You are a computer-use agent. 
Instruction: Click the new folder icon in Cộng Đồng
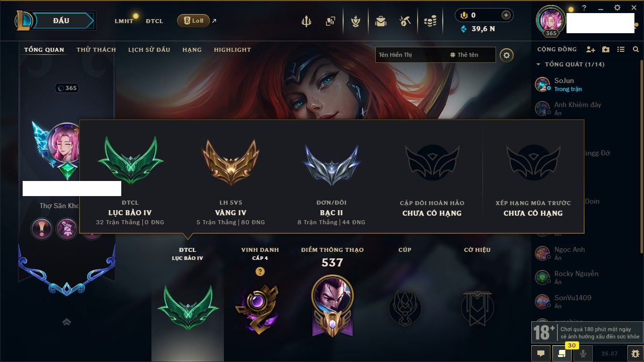point(606,49)
